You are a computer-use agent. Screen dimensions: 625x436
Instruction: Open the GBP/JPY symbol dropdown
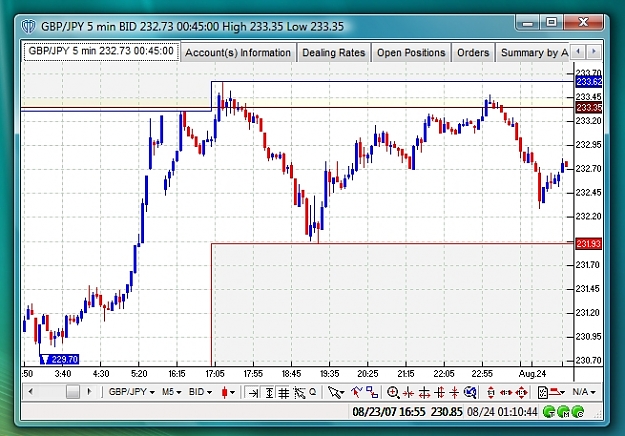(132, 392)
